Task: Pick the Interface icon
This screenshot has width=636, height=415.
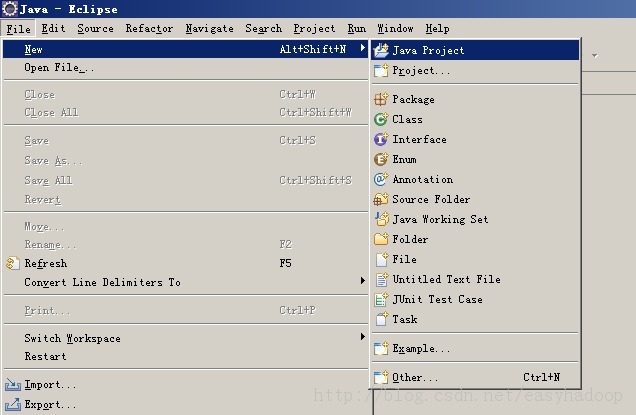Action: tap(381, 139)
